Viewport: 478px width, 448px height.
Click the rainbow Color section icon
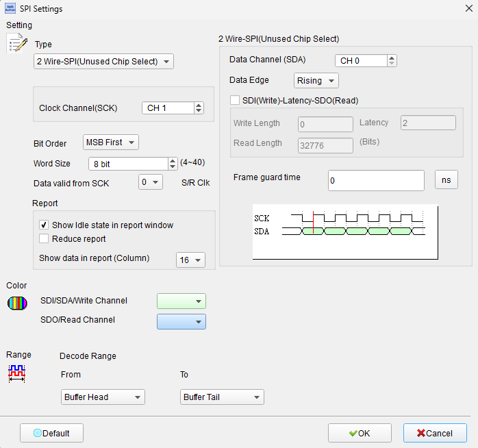[17, 303]
